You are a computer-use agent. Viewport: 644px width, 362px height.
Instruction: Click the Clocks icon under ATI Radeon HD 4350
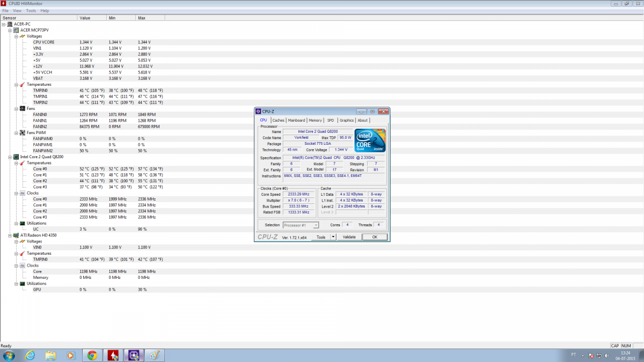point(23,265)
